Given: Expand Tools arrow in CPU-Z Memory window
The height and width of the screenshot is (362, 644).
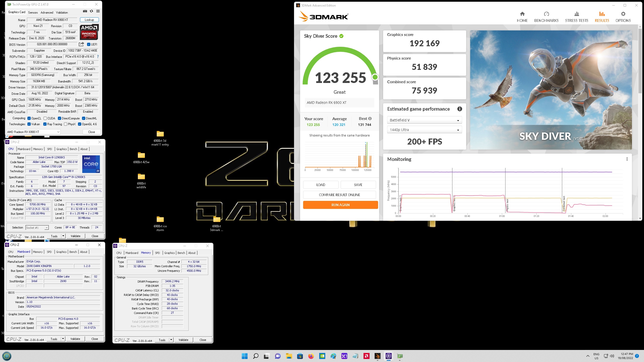Looking at the screenshot, I should point(171,340).
